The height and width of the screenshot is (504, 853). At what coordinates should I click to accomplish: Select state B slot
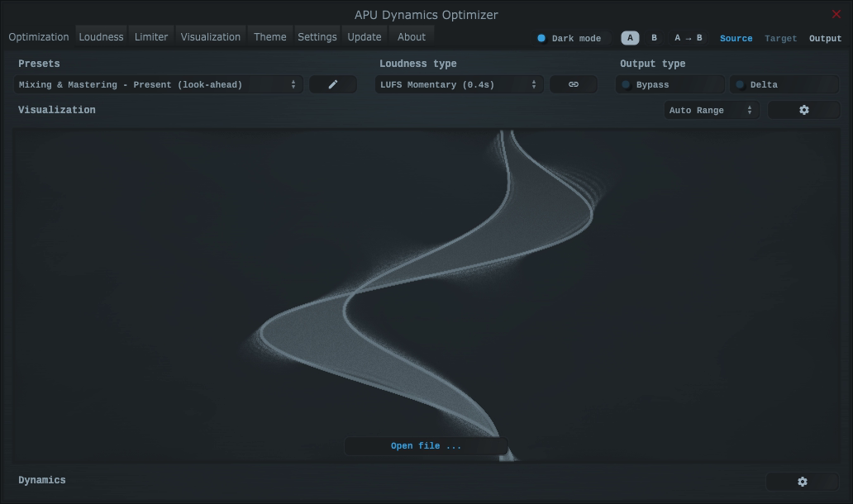(x=654, y=37)
